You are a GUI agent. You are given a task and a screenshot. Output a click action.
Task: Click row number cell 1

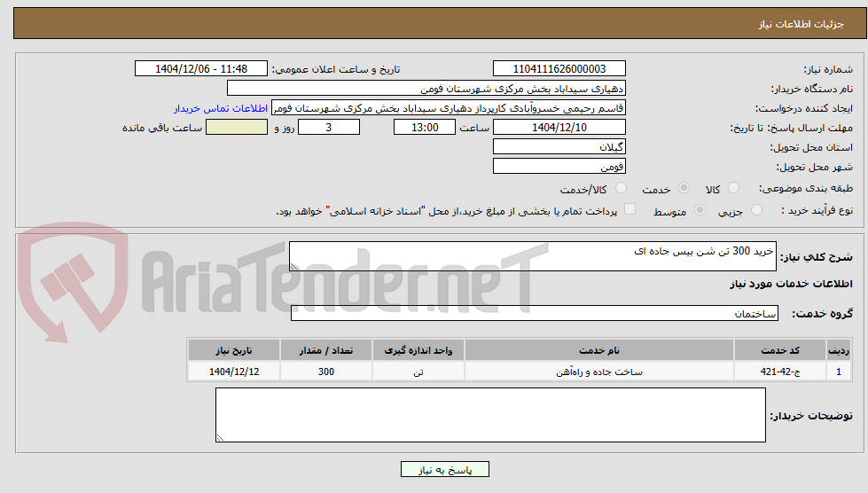tap(838, 372)
